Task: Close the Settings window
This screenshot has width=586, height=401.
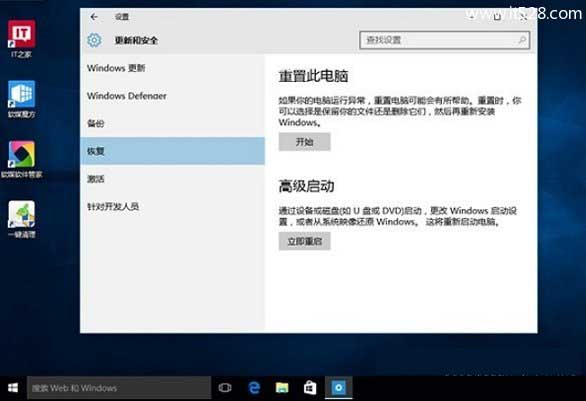Action: pyautogui.click(x=523, y=17)
